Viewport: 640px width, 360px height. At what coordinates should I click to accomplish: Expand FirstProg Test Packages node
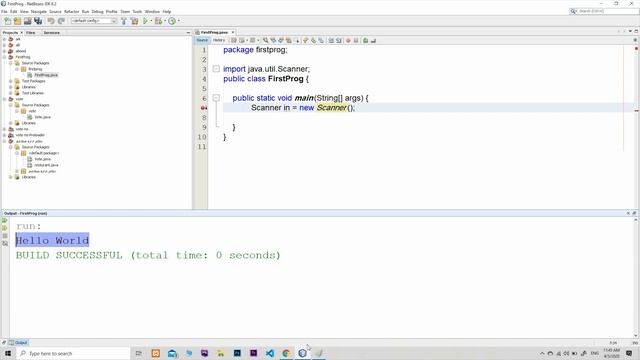click(11, 81)
